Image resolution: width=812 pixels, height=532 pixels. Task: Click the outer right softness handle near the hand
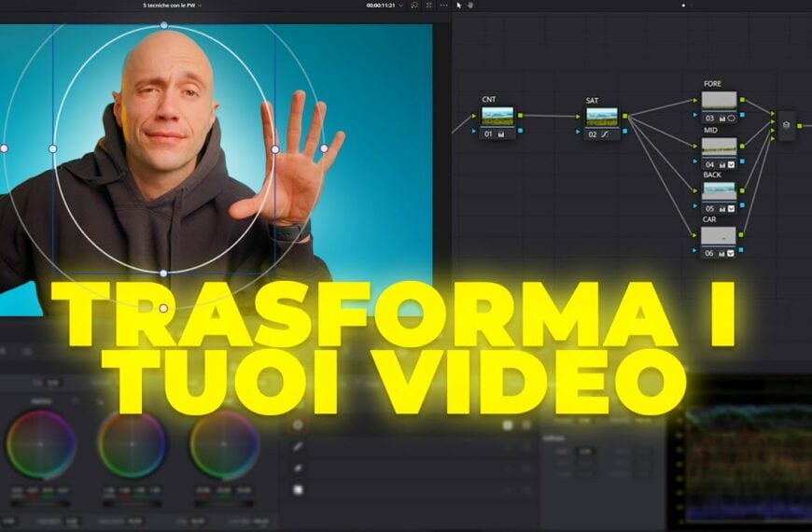point(324,148)
